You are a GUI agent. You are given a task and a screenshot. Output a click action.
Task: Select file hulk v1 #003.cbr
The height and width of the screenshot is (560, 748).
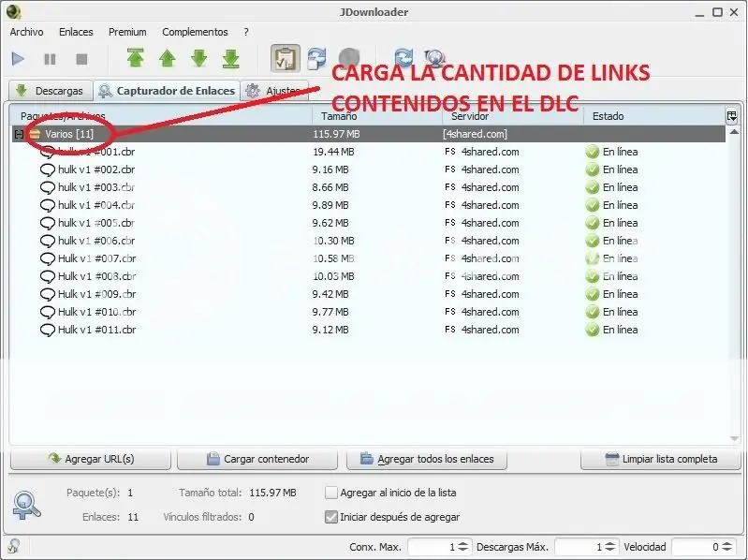96,187
